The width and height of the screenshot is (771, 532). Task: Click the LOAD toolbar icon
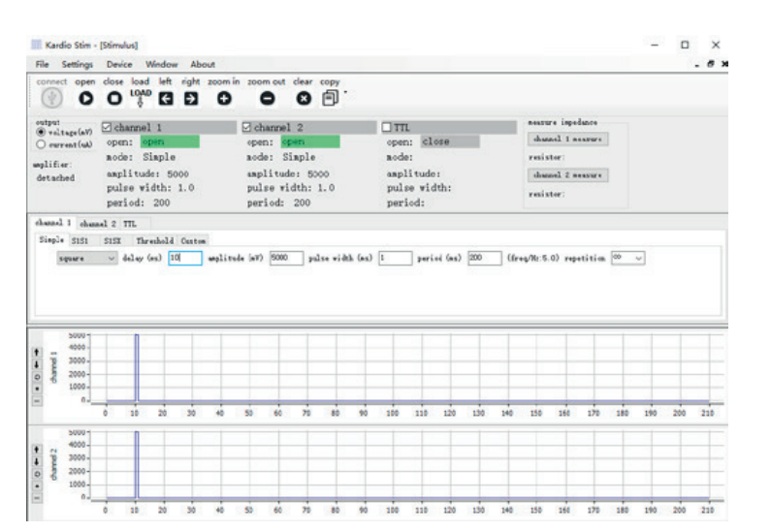(139, 98)
